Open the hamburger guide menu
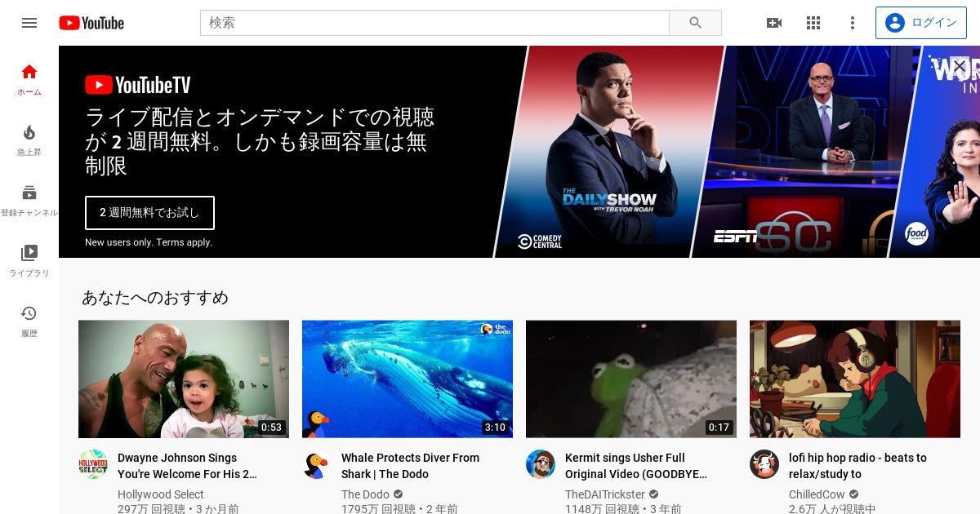The width and height of the screenshot is (980, 514). coord(29,23)
